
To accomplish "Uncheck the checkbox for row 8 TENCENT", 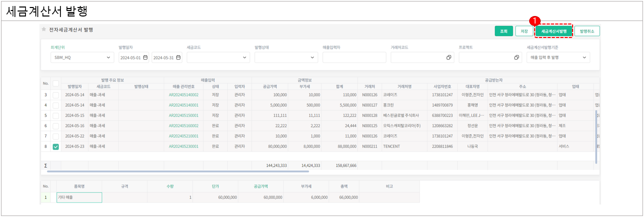I will (55, 146).
